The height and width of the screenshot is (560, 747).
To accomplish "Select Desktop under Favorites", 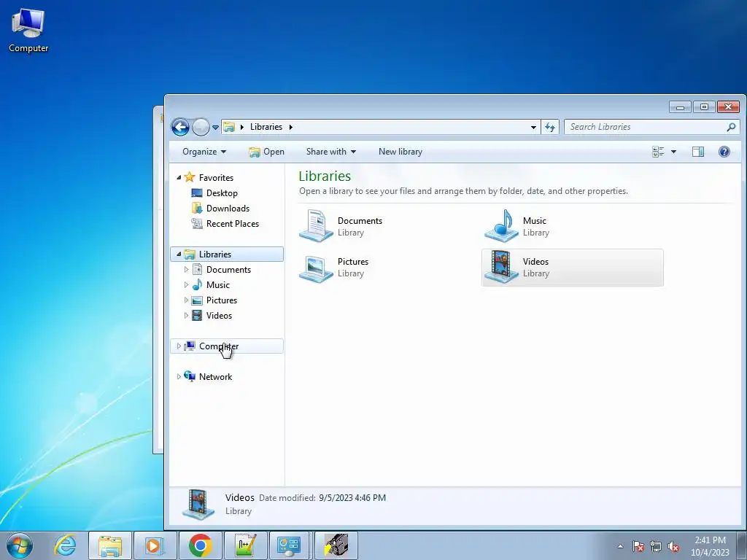I will pyautogui.click(x=222, y=193).
